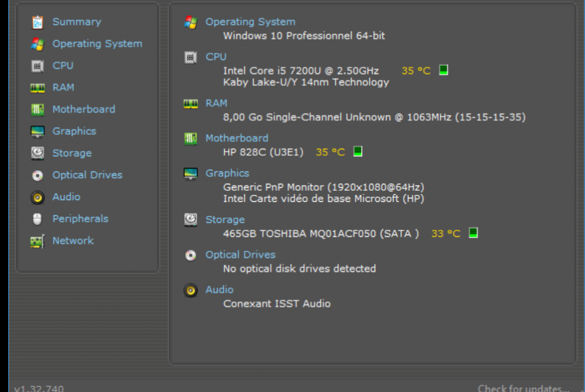585x392 pixels.
Task: Click the Peripherals mouse icon in sidebar
Action: click(x=37, y=219)
